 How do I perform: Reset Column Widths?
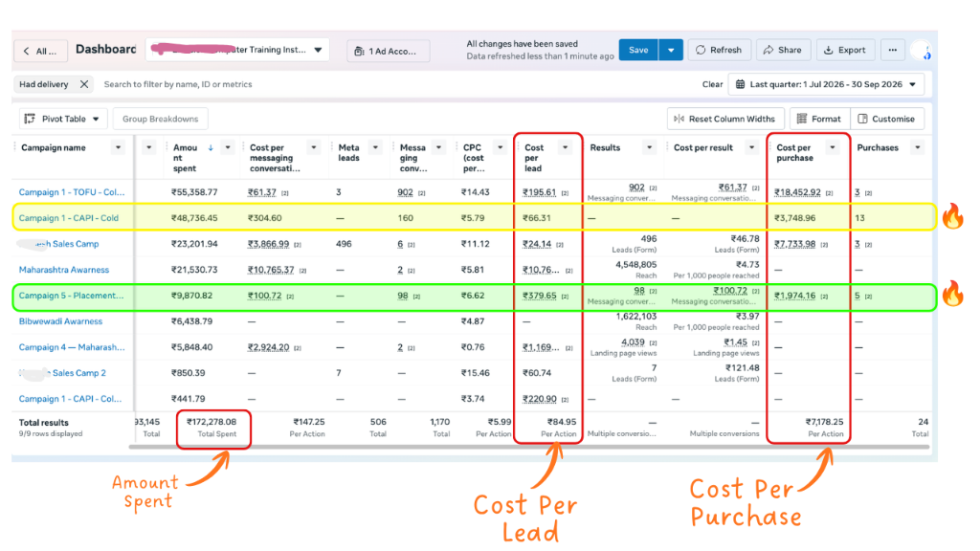pyautogui.click(x=725, y=119)
